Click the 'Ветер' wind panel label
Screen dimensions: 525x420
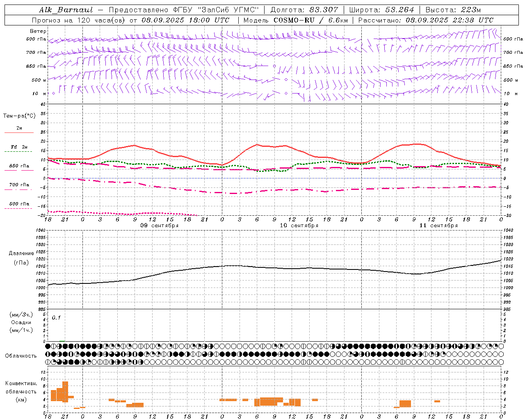pos(38,31)
